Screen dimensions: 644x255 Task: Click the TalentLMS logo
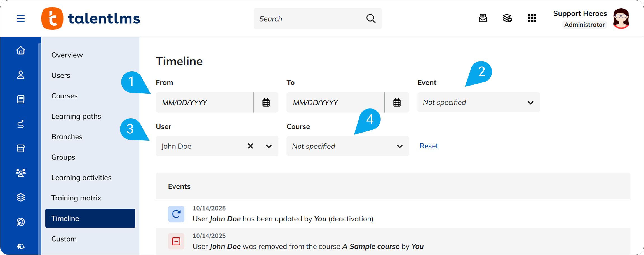coord(90,18)
